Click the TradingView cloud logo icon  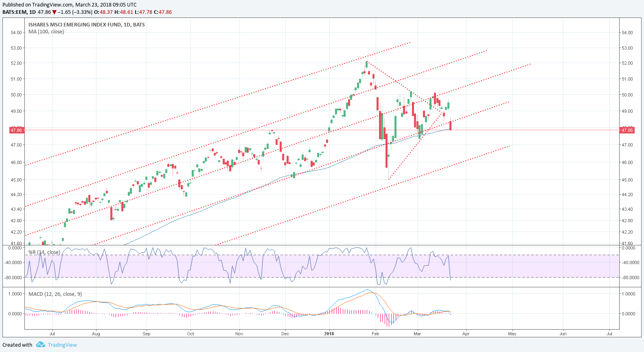tap(40, 345)
